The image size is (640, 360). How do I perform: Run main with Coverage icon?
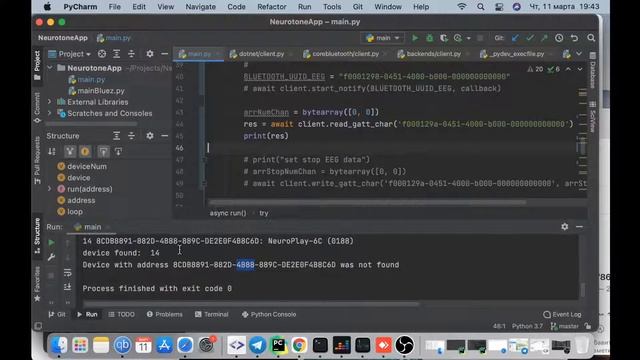(x=444, y=38)
